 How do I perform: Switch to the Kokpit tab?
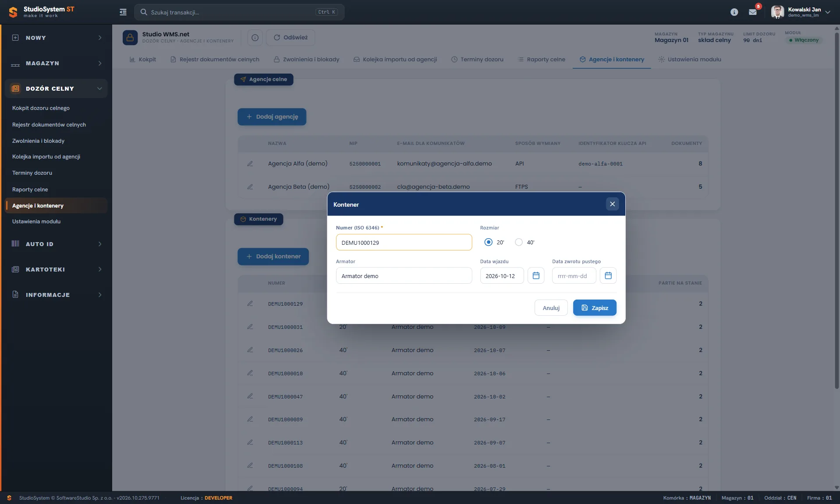click(143, 60)
